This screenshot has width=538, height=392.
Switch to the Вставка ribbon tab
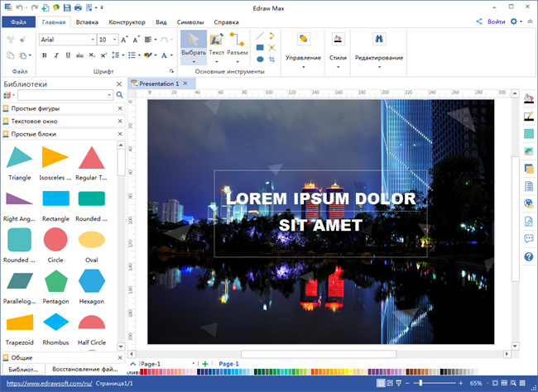point(87,22)
